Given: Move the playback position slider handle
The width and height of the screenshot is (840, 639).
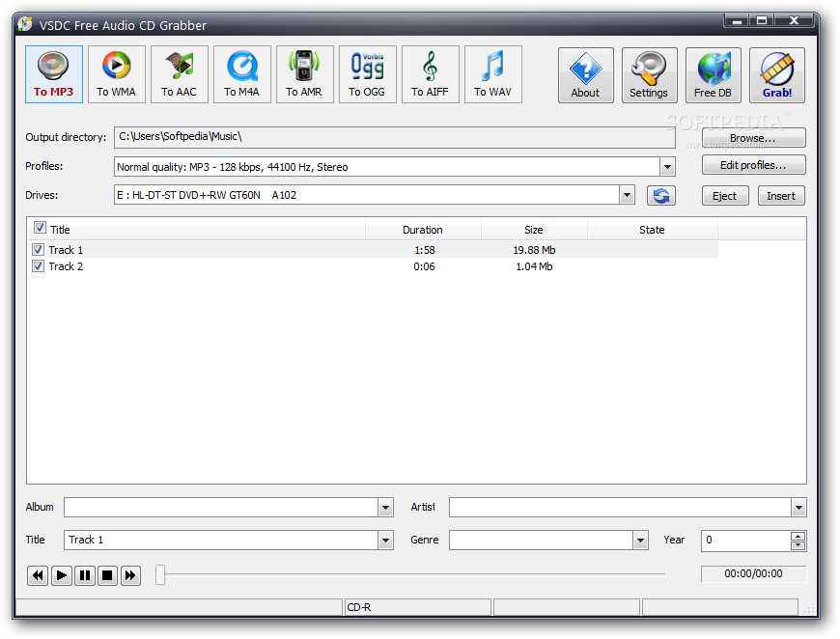Looking at the screenshot, I should 160,574.
